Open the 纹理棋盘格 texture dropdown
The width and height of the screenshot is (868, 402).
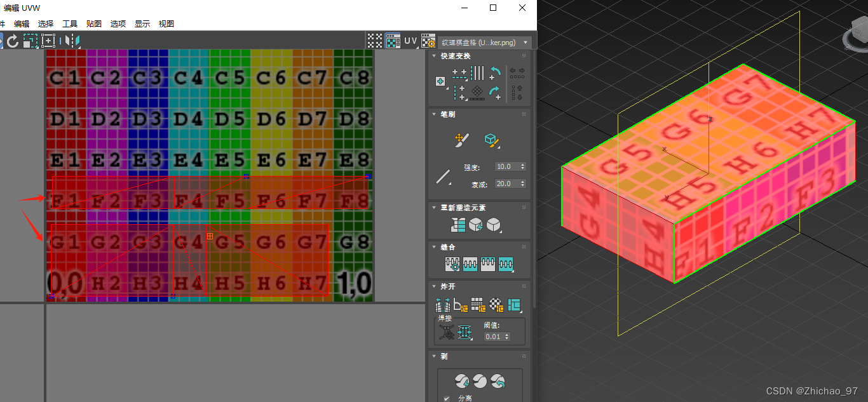coord(485,43)
